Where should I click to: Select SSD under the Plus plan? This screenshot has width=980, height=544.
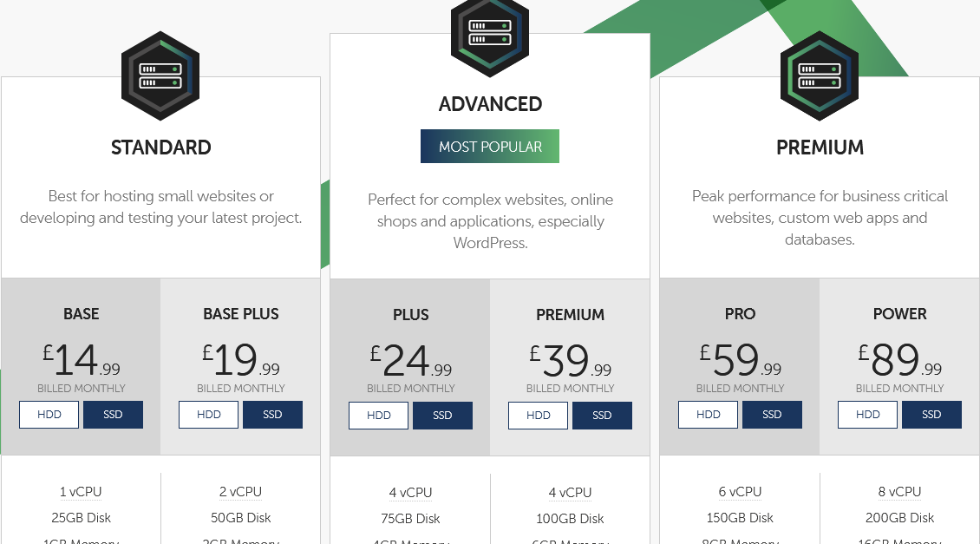[x=442, y=416]
